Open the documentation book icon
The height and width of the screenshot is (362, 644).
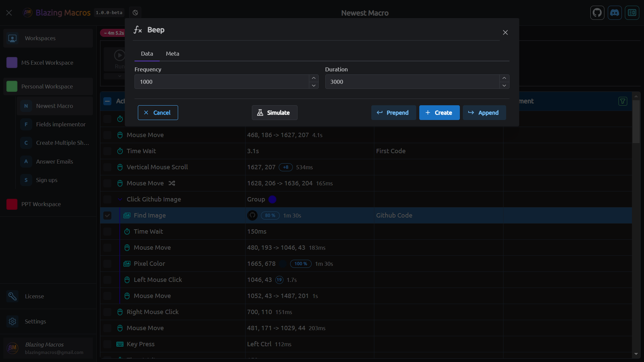click(632, 13)
